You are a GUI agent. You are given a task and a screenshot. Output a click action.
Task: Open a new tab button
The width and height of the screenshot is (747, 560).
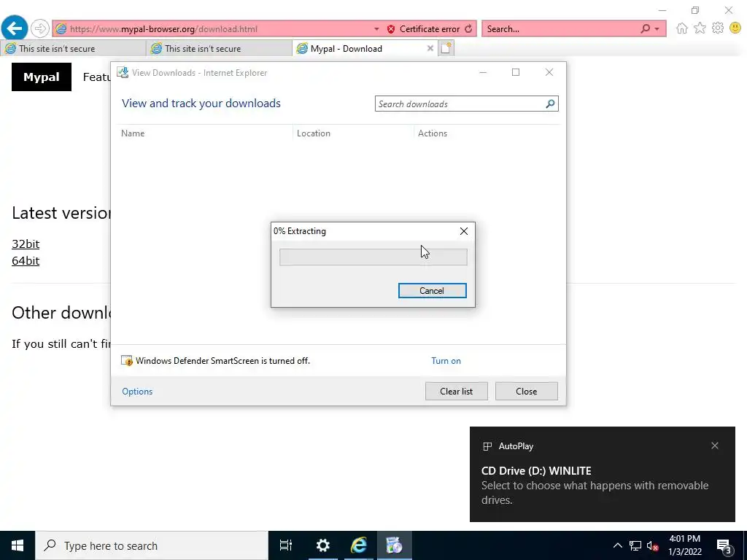click(x=446, y=48)
